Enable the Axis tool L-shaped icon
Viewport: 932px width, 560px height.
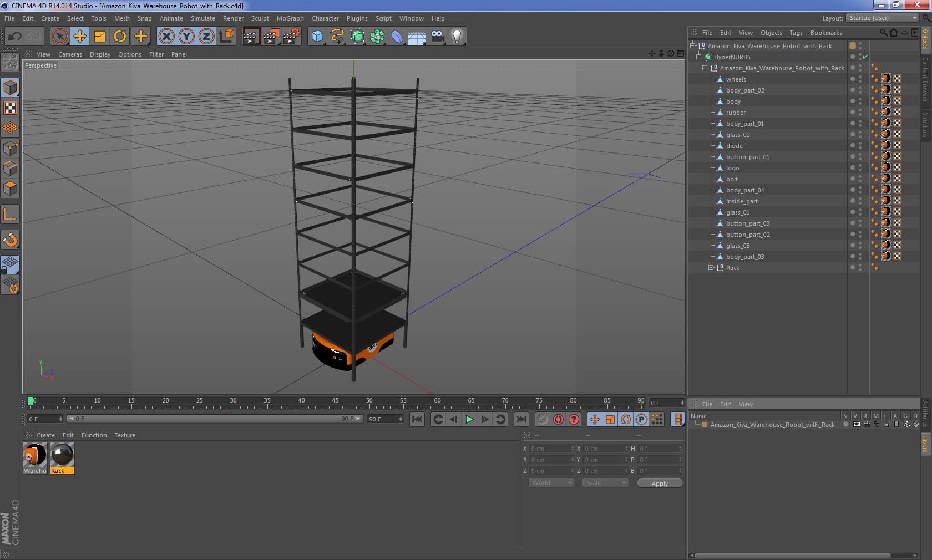pyautogui.click(x=11, y=214)
